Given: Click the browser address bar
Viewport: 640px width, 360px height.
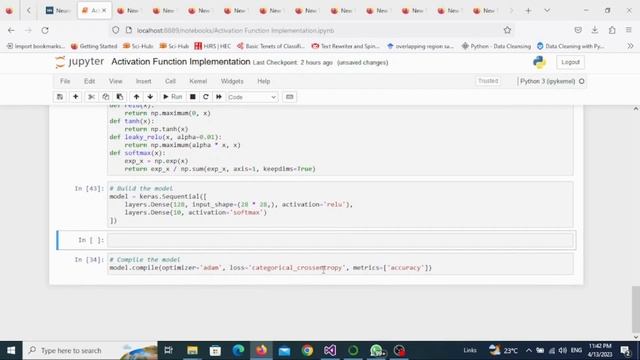Looking at the screenshot, I should point(310,30).
